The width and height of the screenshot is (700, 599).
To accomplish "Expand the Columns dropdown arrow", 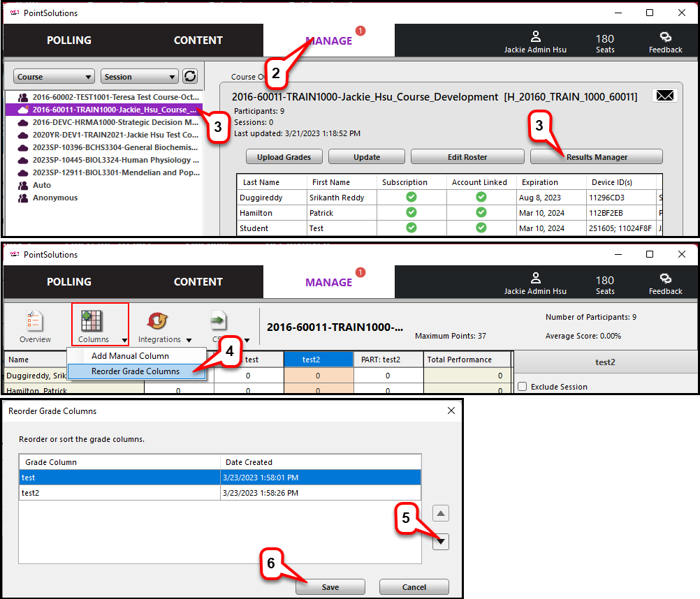I will pos(124,340).
